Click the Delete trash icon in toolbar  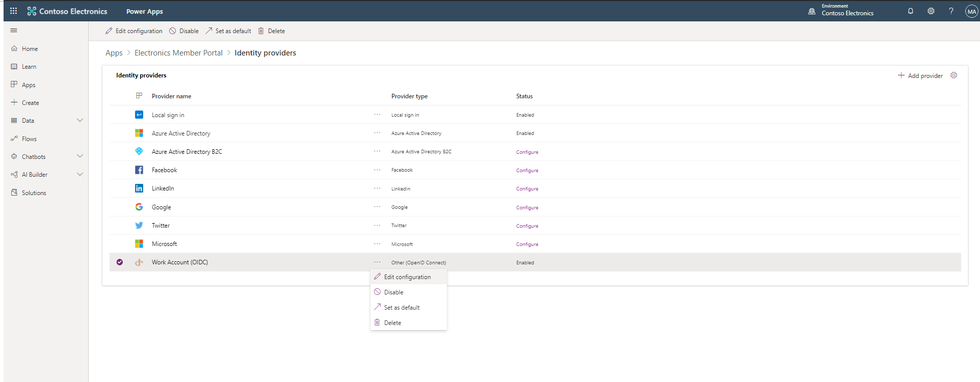(261, 31)
